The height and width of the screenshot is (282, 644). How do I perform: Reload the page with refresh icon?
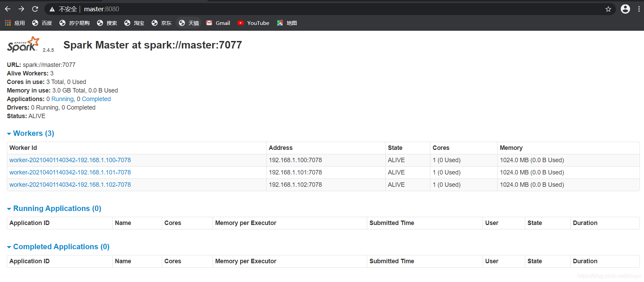(x=35, y=9)
